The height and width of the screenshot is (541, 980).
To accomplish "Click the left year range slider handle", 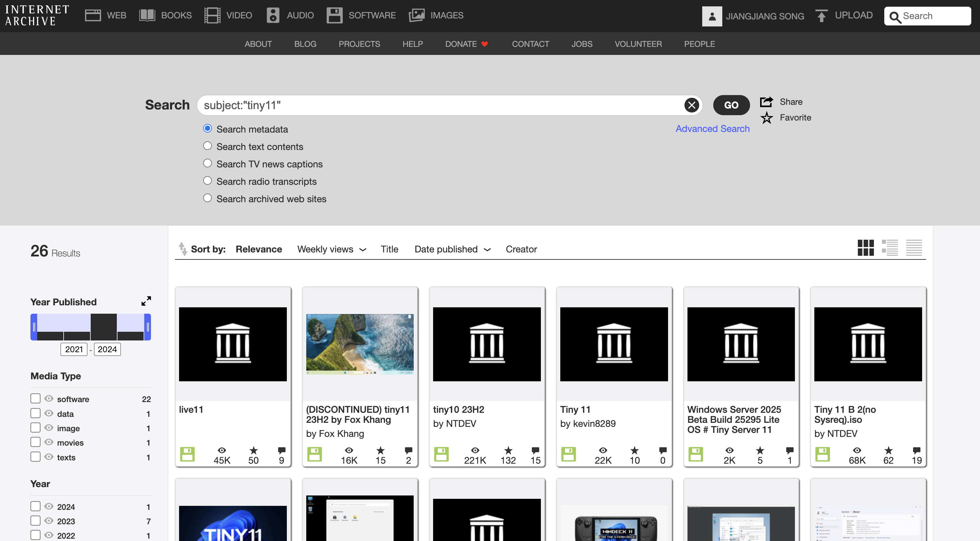I will [x=34, y=327].
